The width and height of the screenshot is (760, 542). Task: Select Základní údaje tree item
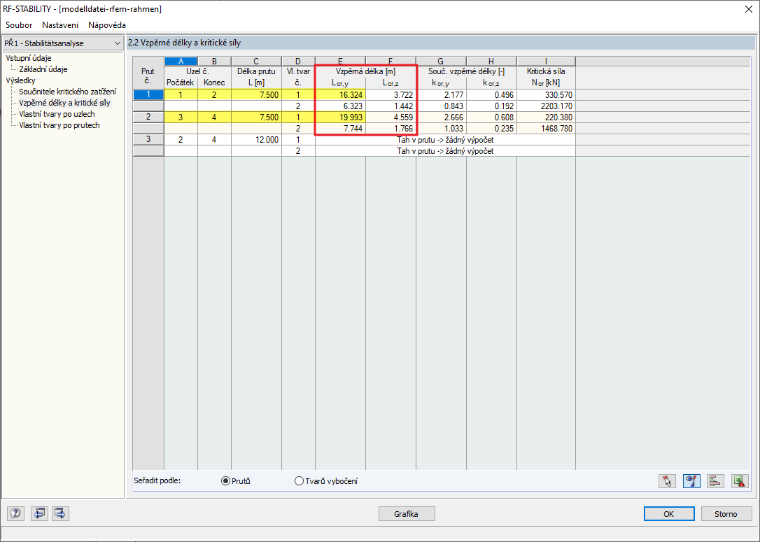43,69
